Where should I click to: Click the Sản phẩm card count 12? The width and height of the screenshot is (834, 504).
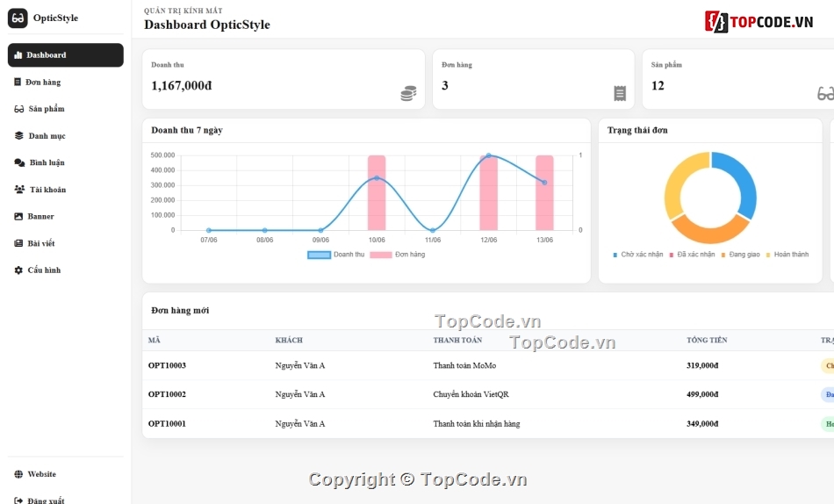click(658, 86)
